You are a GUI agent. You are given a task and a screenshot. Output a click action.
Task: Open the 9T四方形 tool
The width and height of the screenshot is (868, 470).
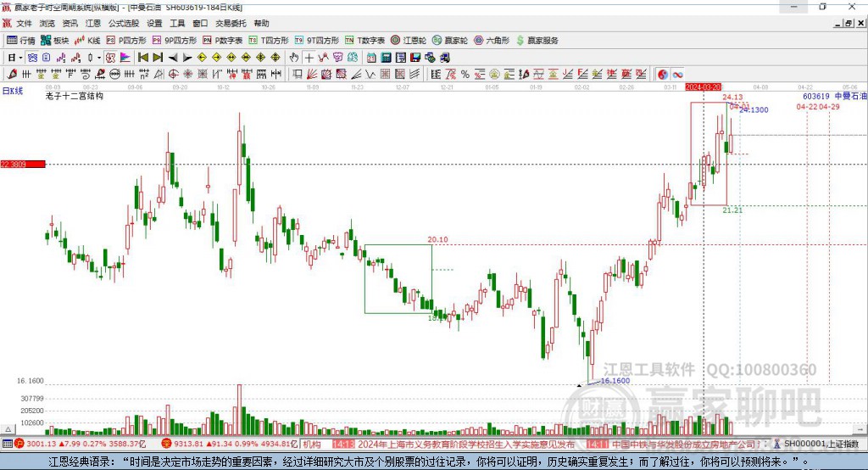click(x=317, y=41)
